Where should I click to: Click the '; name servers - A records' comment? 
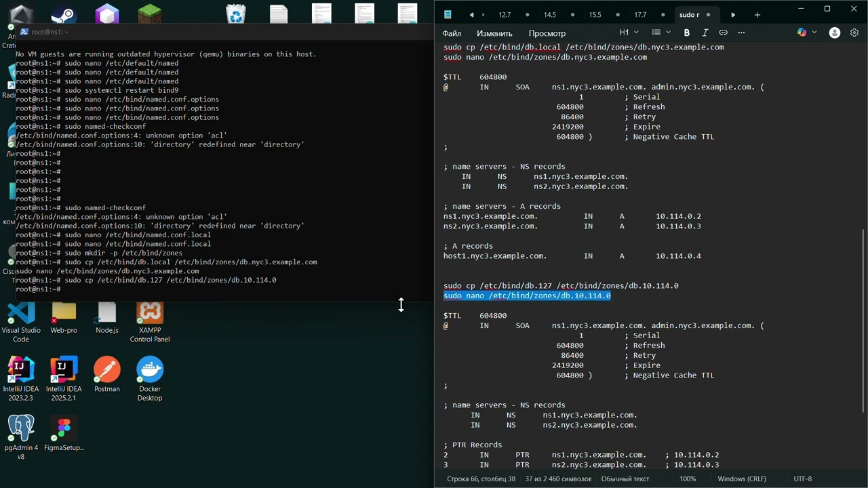click(502, 206)
